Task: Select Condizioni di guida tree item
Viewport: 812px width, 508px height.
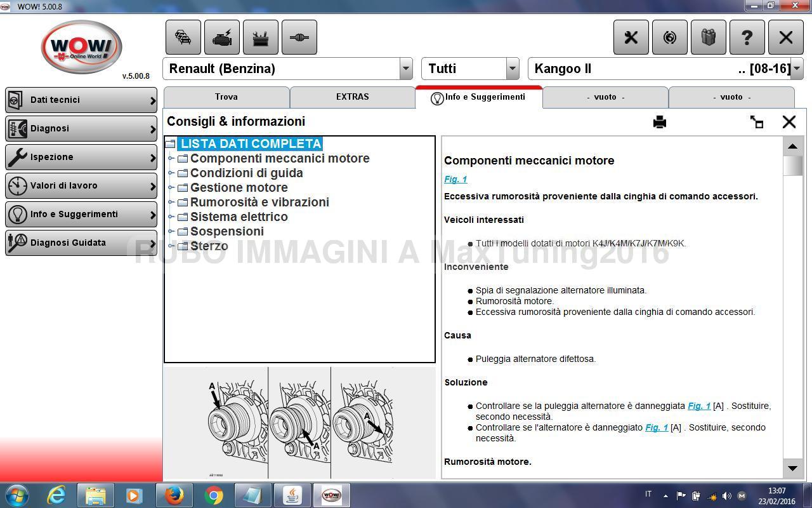Action: [246, 173]
